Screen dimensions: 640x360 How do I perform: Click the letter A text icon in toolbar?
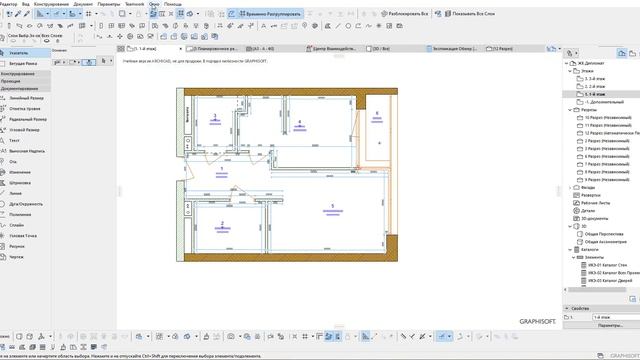[263, 26]
